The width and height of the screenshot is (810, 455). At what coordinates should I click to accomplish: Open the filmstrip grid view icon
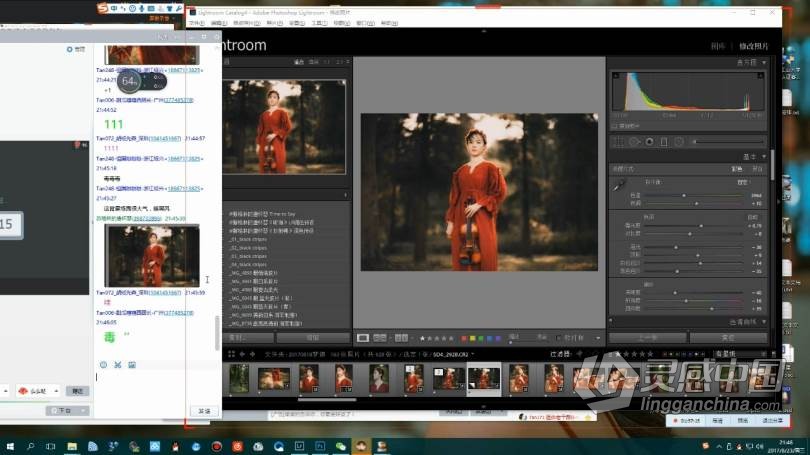click(x=231, y=354)
